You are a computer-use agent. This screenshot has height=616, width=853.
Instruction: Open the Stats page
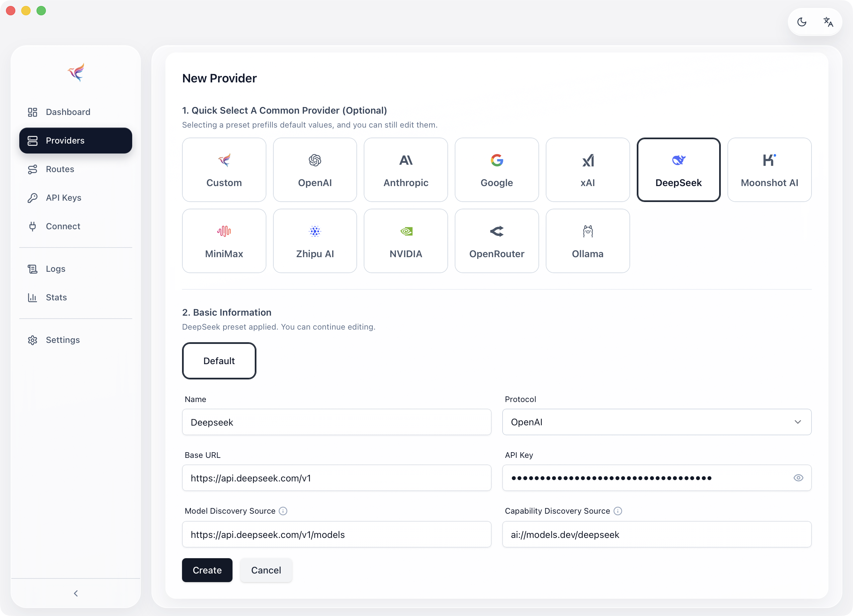pyautogui.click(x=76, y=297)
